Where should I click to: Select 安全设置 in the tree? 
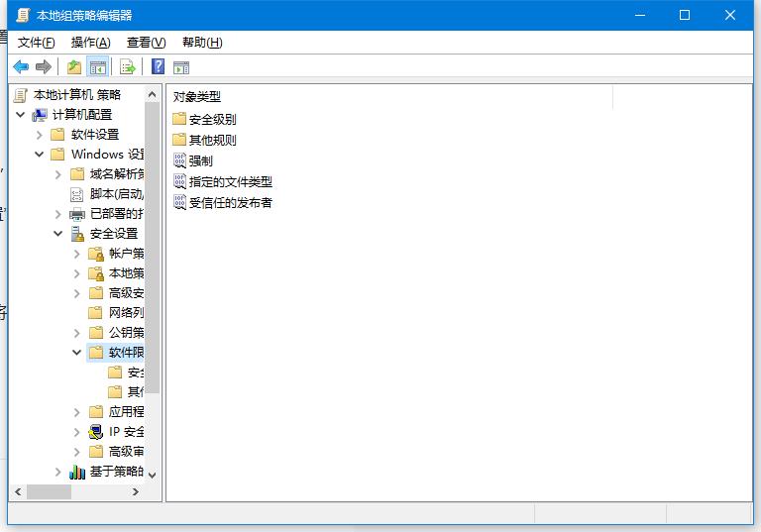(114, 234)
